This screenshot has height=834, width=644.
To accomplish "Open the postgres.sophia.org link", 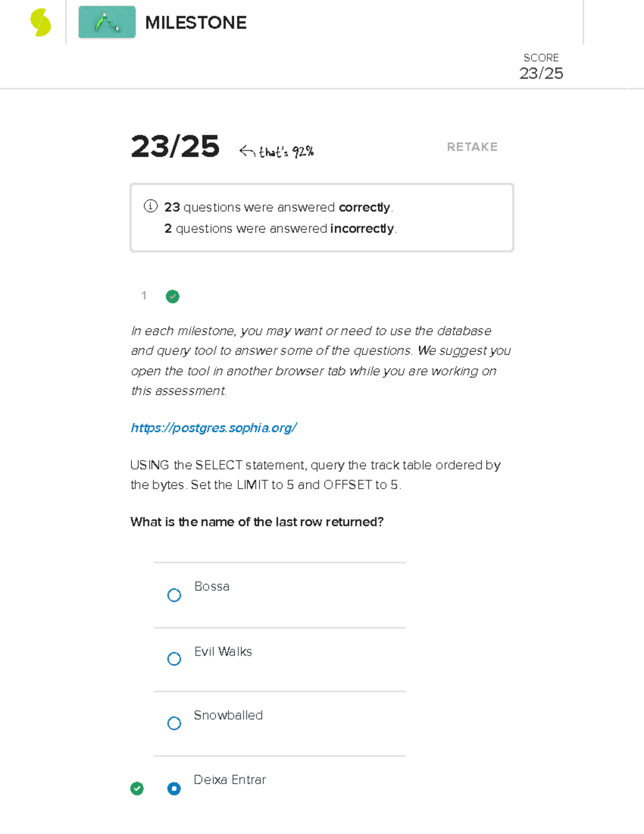I will point(214,428).
